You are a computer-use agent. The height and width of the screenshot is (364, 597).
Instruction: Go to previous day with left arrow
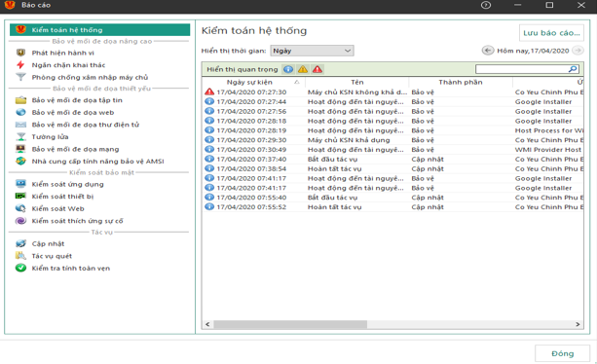click(x=488, y=51)
